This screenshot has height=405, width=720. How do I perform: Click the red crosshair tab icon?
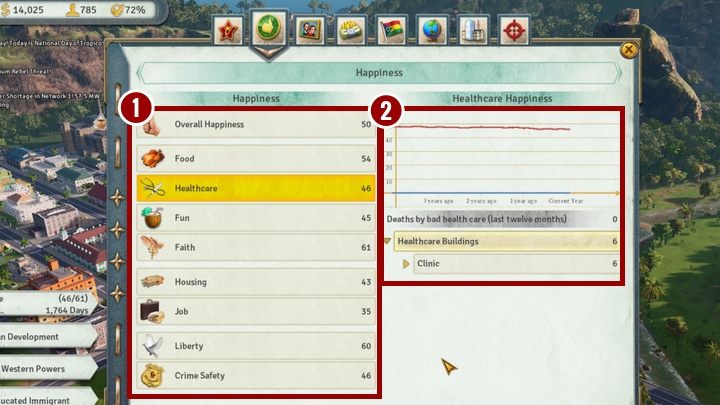point(514,29)
